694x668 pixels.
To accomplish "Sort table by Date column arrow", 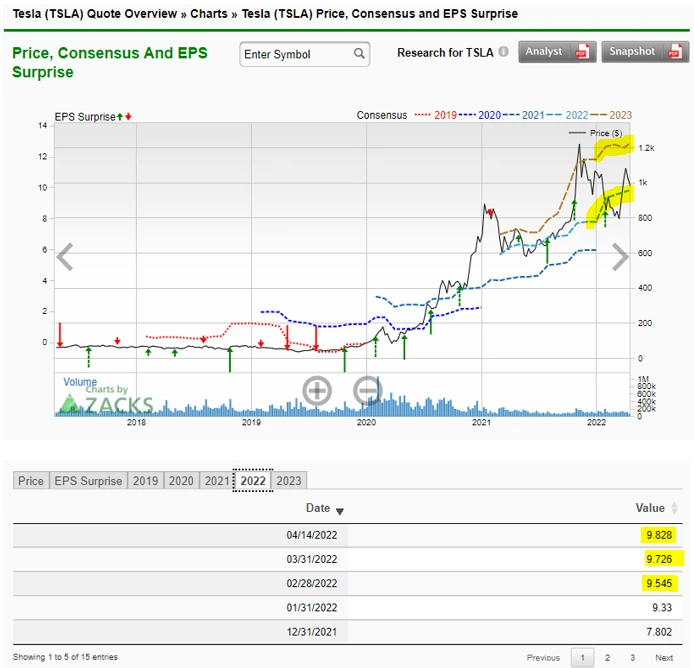I will pos(339,511).
